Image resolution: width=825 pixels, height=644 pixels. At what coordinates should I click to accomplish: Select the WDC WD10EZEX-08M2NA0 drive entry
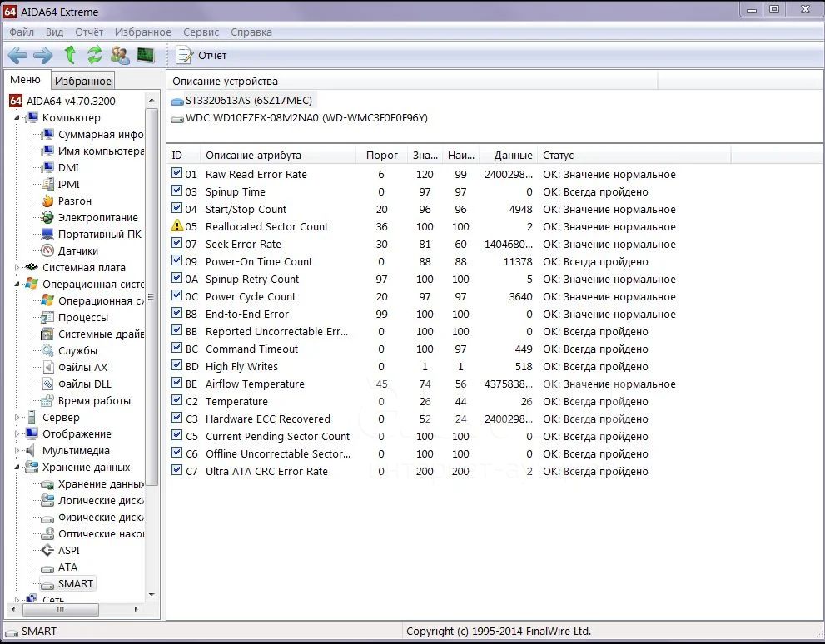300,118
